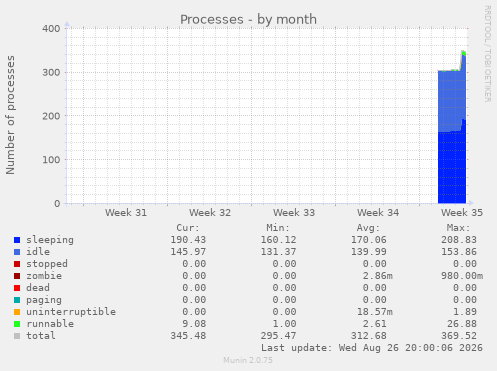Click zombie max value 980.00m

click(462, 276)
